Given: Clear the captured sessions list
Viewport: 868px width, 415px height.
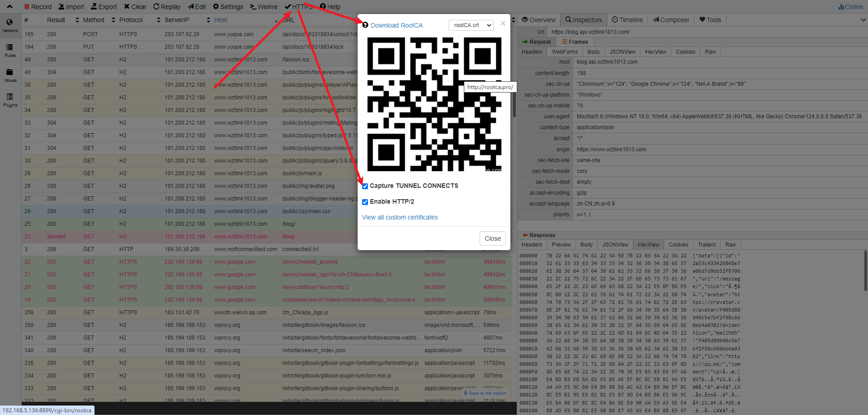Looking at the screenshot, I should [135, 7].
